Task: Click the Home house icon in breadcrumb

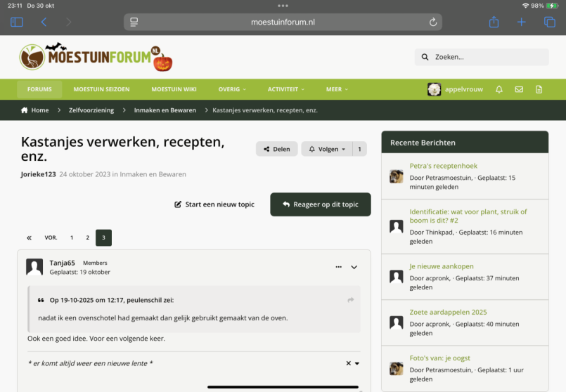Action: coord(25,110)
